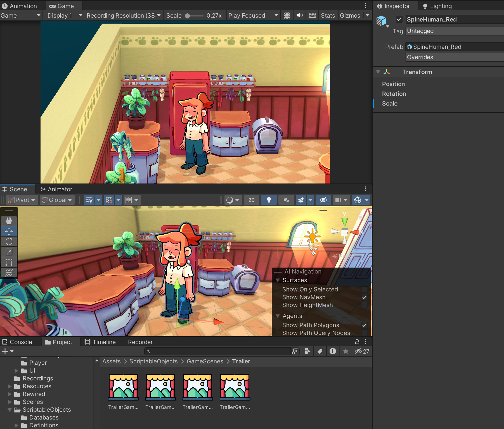This screenshot has height=429, width=504.
Task: Select the Scale tool in Scene toolbar
Action: [x=9, y=252]
